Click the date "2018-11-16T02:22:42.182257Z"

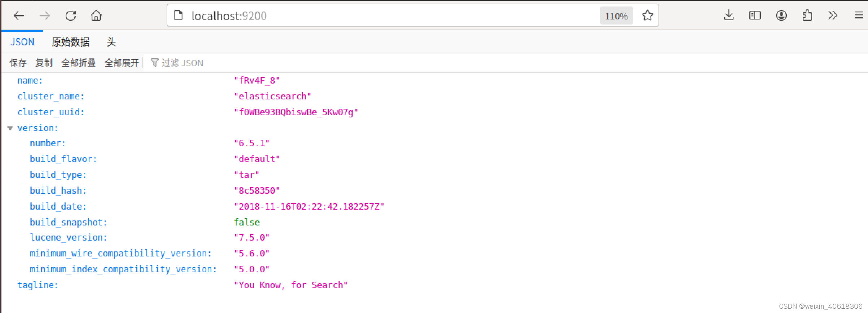pos(309,207)
